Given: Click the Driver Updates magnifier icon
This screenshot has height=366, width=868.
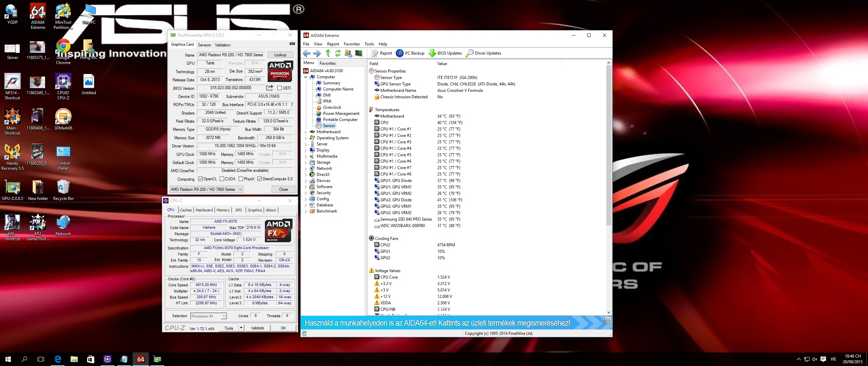Looking at the screenshot, I should point(470,53).
